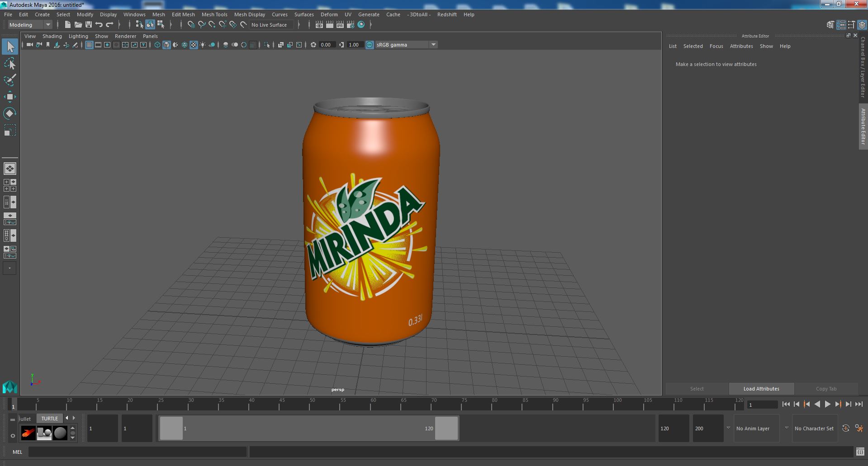Go to start of playback range
This screenshot has height=466, width=868.
(786, 405)
